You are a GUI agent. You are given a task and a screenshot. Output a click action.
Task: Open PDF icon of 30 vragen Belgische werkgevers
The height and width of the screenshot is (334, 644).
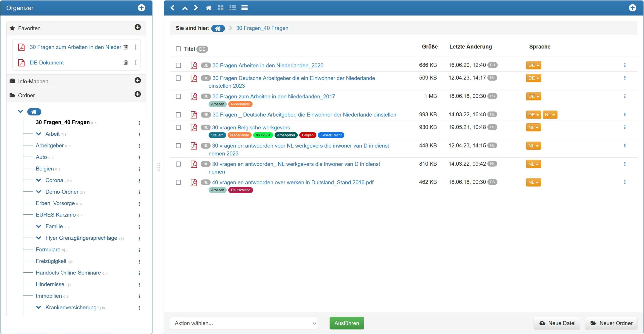click(x=194, y=127)
